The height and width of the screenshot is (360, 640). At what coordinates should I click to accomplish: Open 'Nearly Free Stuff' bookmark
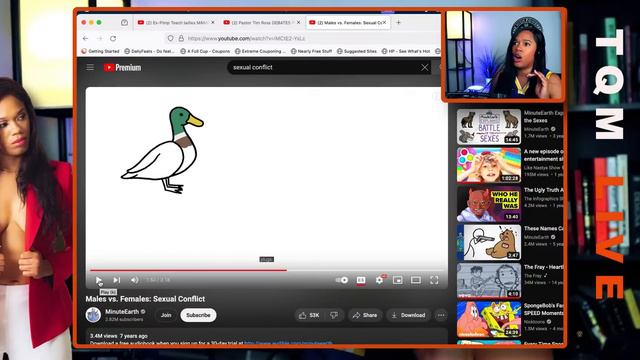point(311,51)
